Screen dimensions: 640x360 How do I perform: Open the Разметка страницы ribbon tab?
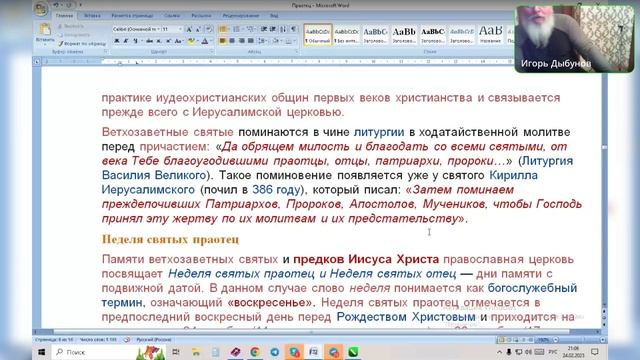point(132,16)
